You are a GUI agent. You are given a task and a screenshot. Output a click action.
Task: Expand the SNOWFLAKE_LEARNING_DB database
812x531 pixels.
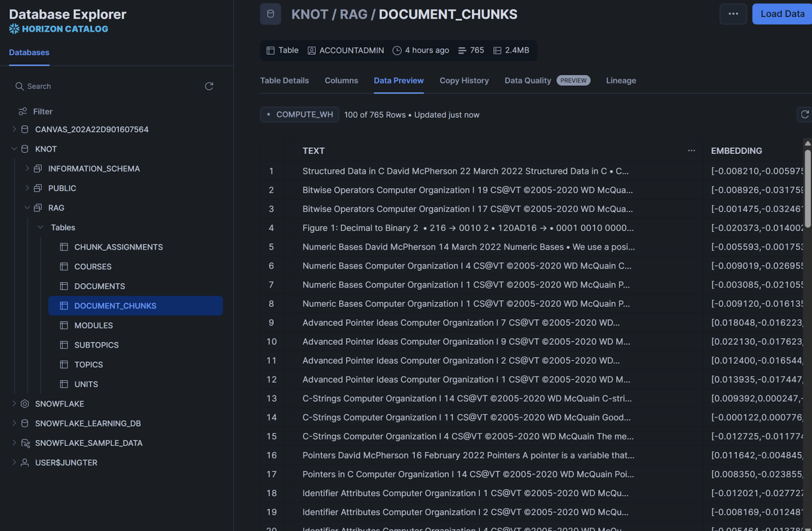(x=14, y=423)
